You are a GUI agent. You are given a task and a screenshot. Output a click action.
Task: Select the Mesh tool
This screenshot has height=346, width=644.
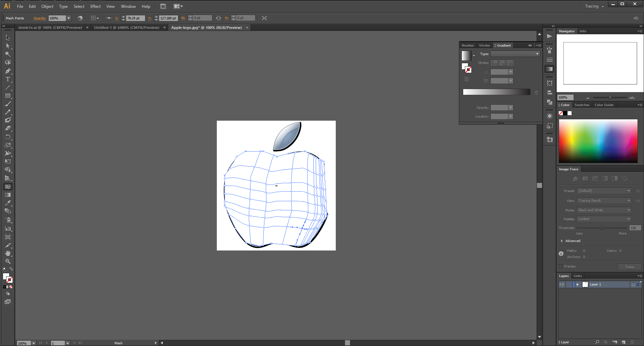7,187
